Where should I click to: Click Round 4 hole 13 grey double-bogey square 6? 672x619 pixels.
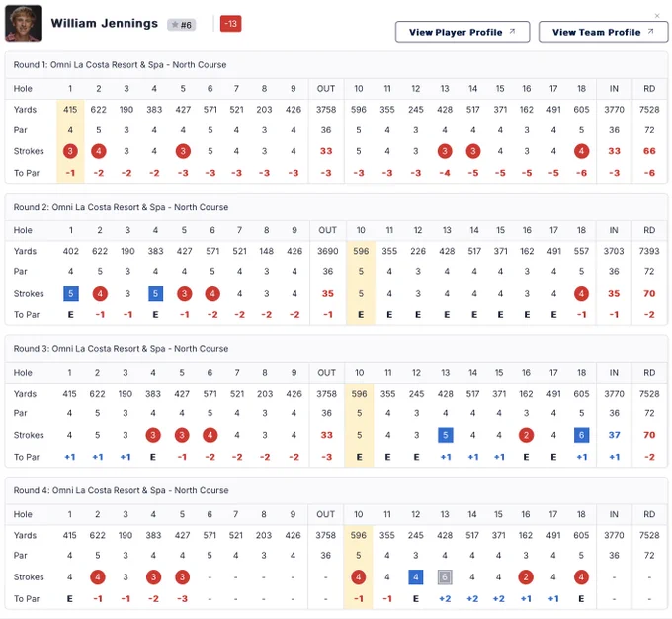445,577
